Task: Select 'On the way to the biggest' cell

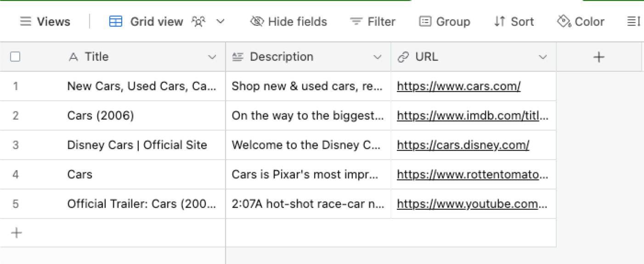Action: [x=308, y=115]
